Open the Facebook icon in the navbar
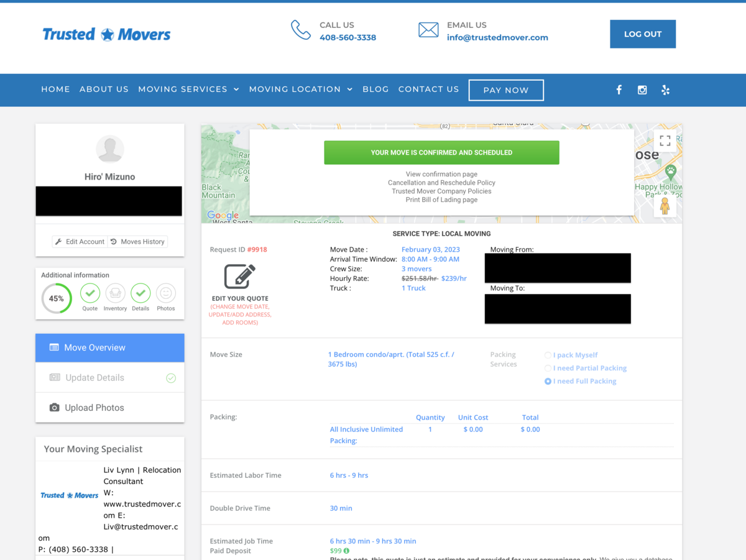The height and width of the screenshot is (560, 746). coord(619,90)
